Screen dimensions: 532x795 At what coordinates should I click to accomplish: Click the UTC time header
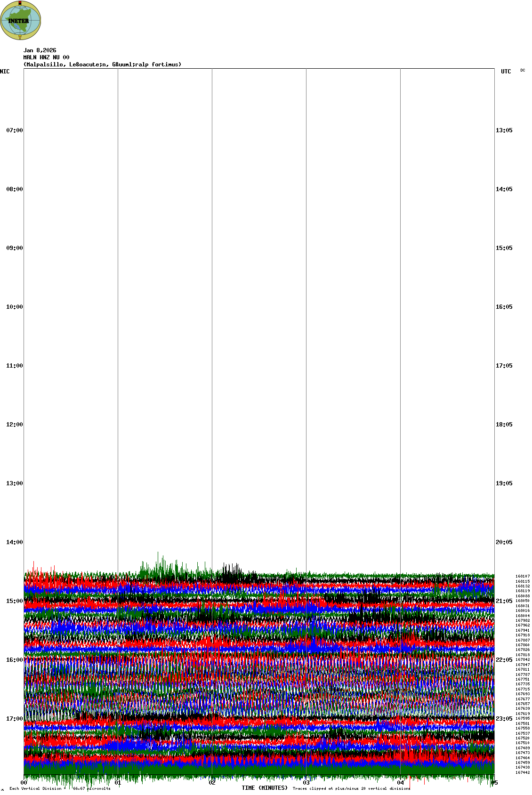click(x=506, y=72)
